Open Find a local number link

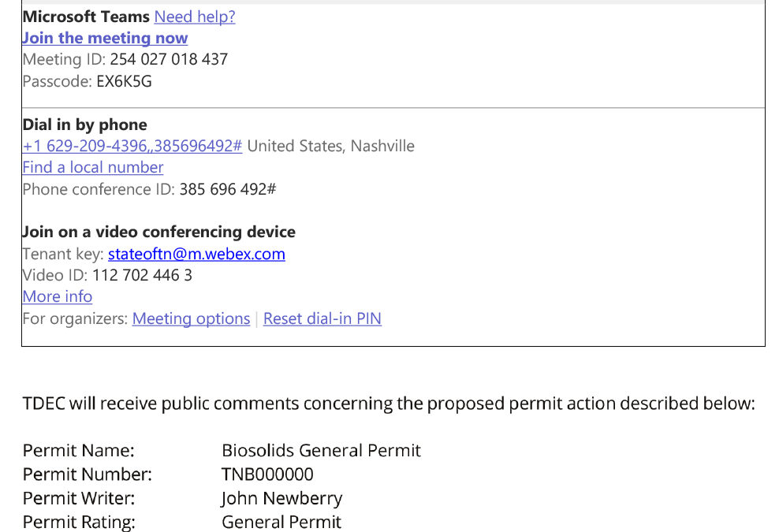[93, 167]
